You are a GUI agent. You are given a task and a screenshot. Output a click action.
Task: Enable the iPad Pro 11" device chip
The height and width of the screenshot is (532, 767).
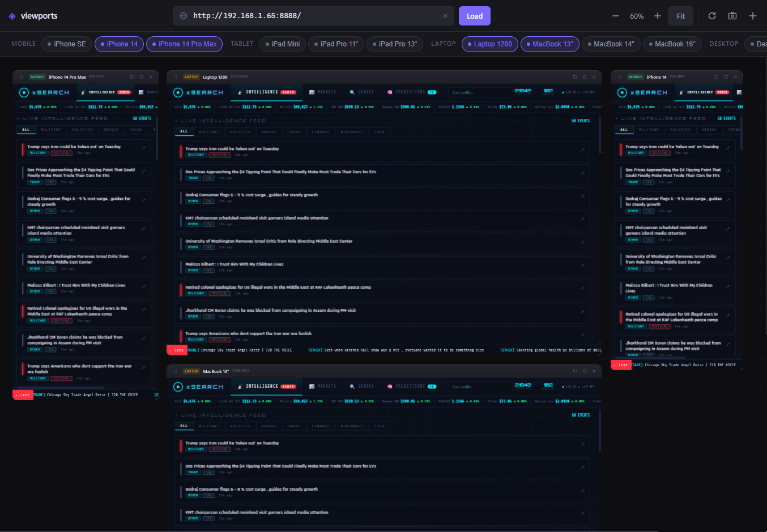point(336,44)
